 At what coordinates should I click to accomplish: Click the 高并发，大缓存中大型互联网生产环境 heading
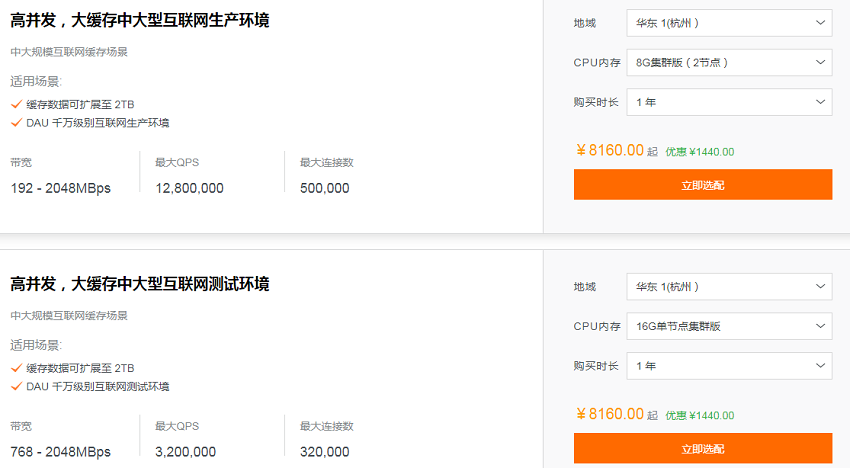140,21
